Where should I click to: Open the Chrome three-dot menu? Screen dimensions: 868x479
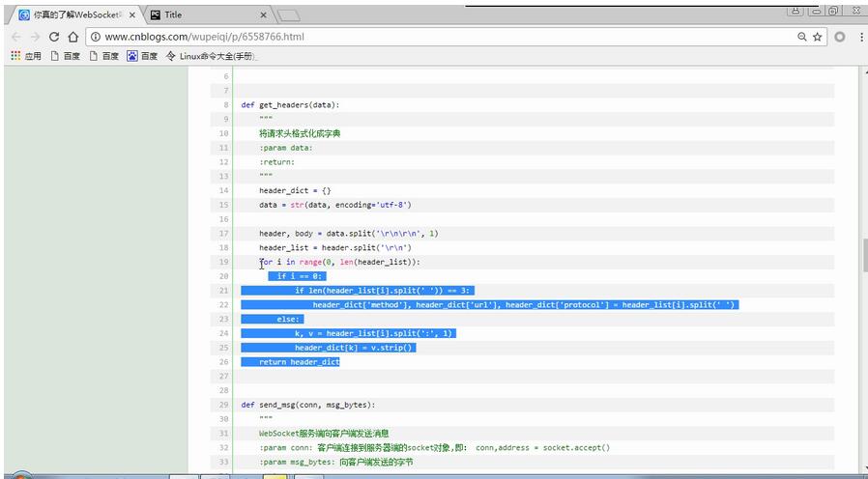[x=861, y=37]
